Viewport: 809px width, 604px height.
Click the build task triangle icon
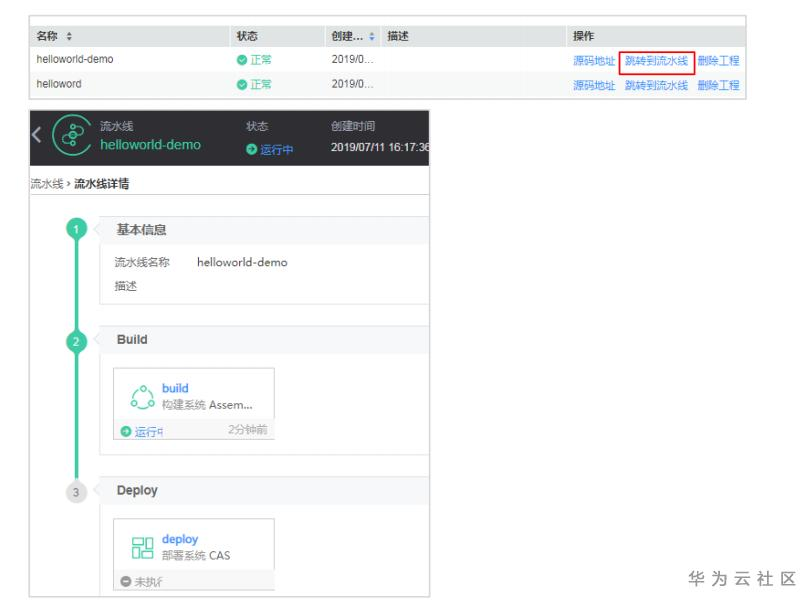[x=142, y=397]
